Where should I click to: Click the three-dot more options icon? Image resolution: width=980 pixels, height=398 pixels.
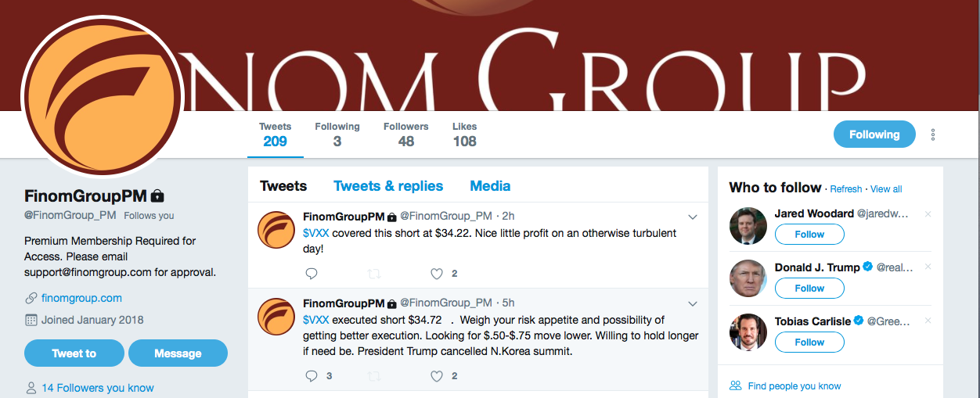(933, 134)
